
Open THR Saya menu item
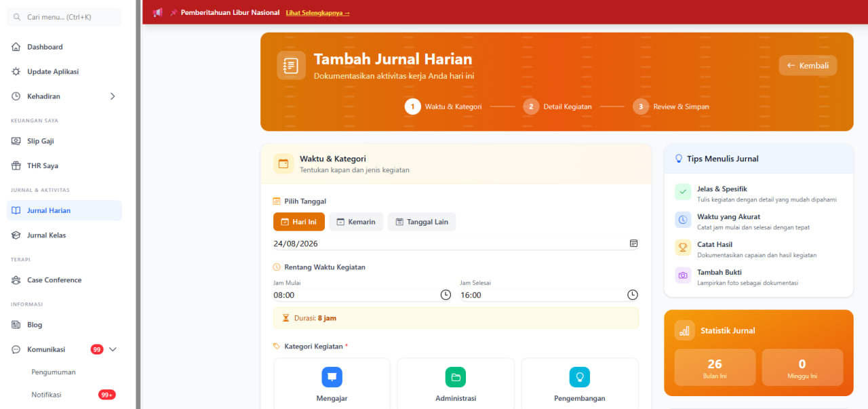click(x=64, y=165)
